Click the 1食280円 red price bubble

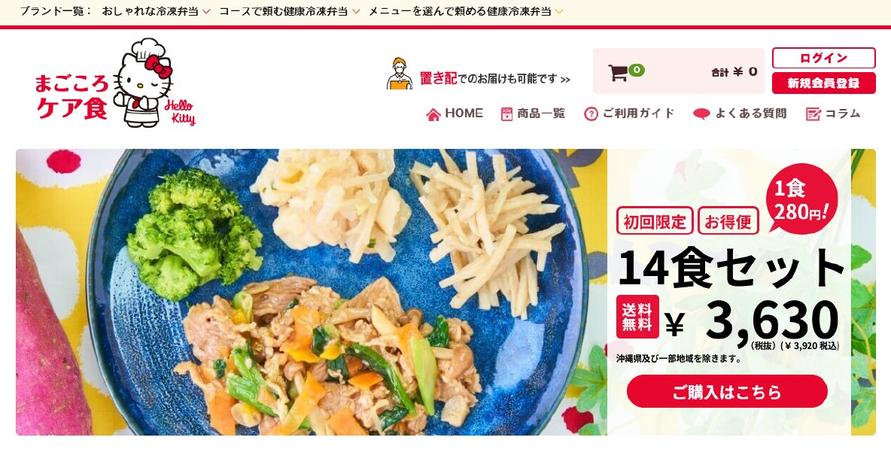coord(801,199)
